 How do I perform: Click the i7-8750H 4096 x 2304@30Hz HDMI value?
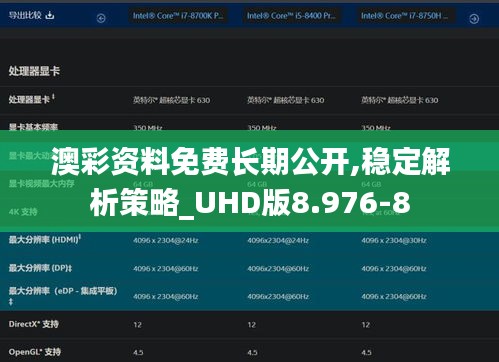pos(394,240)
